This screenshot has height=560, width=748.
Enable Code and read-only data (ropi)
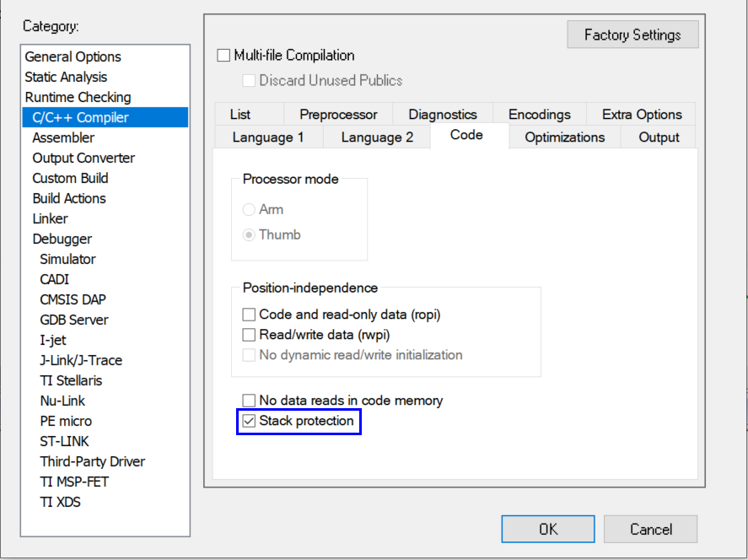point(249,315)
